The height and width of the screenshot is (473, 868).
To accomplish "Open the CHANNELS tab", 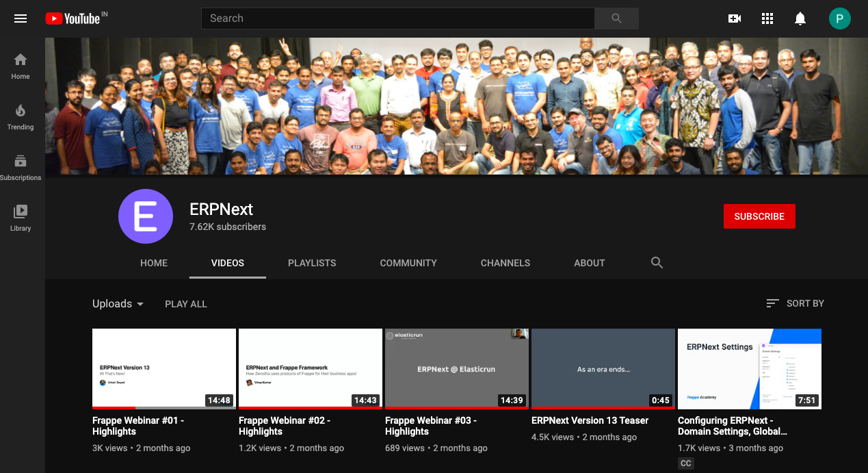I will click(505, 263).
